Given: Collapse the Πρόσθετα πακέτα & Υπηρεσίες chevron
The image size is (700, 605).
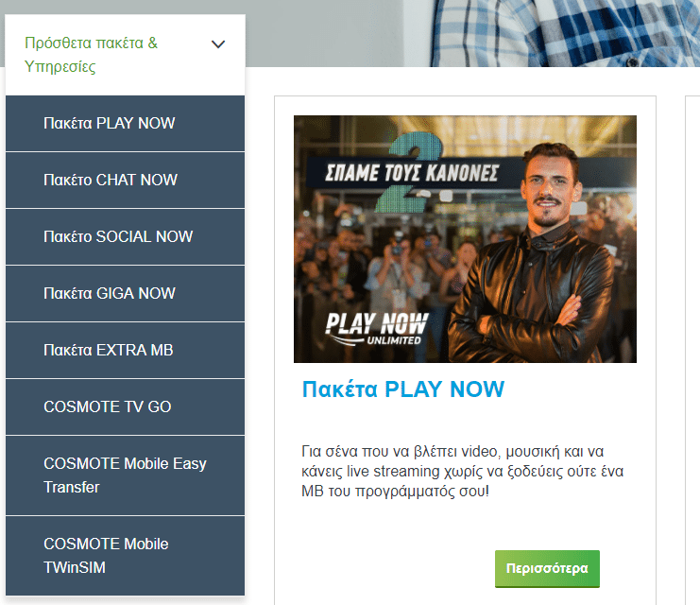Looking at the screenshot, I should click(218, 44).
